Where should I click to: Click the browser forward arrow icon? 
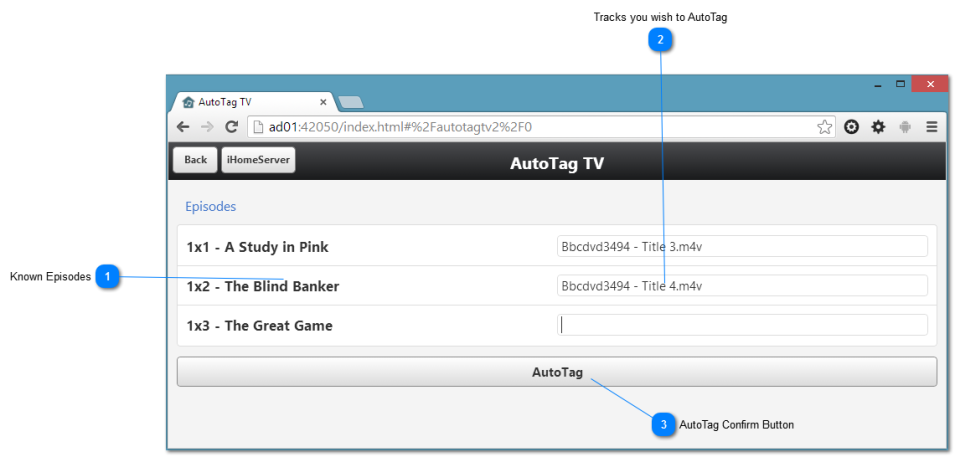coord(207,127)
